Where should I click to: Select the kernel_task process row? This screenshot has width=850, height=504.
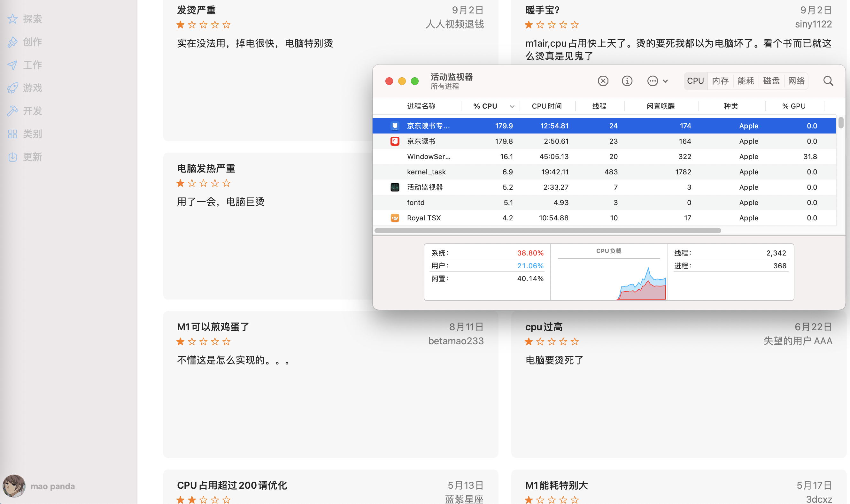(x=604, y=172)
